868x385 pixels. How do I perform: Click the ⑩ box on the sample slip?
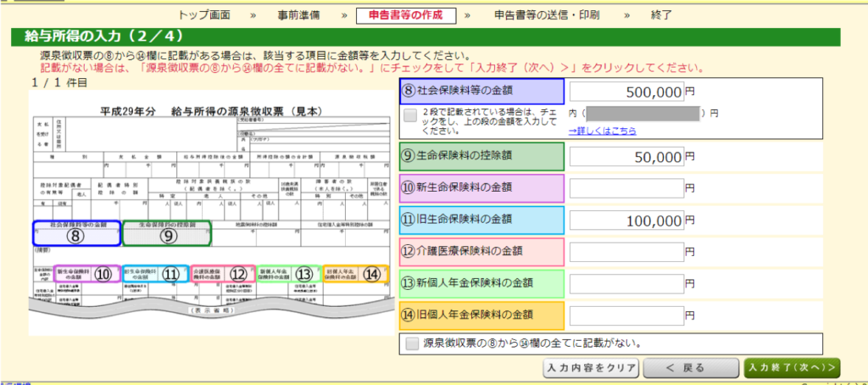click(87, 274)
